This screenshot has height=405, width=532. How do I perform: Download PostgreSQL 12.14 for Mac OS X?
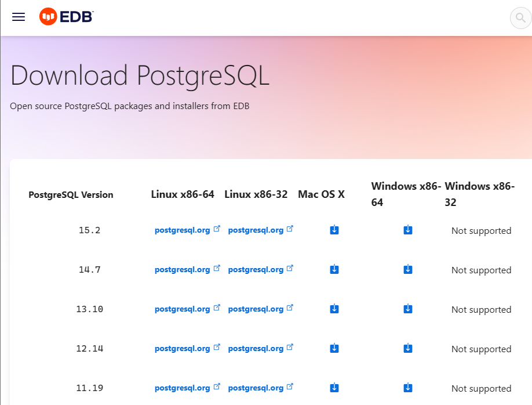pos(334,348)
